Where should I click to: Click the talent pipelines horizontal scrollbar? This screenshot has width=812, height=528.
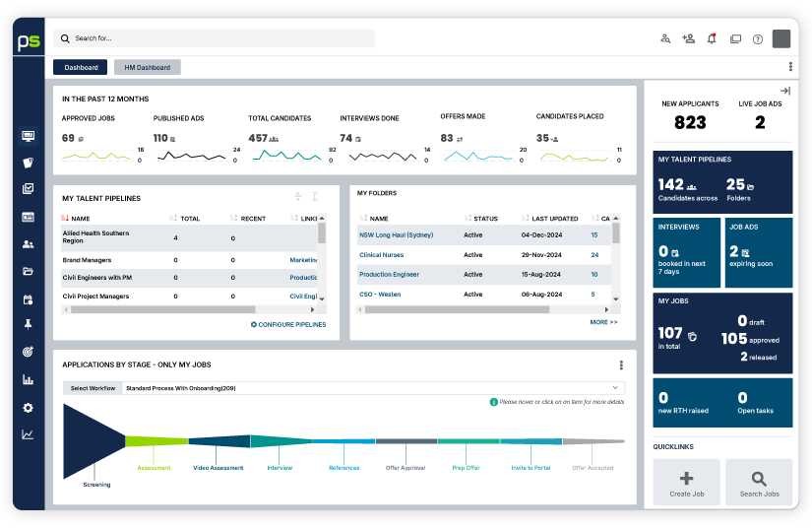coord(187,308)
